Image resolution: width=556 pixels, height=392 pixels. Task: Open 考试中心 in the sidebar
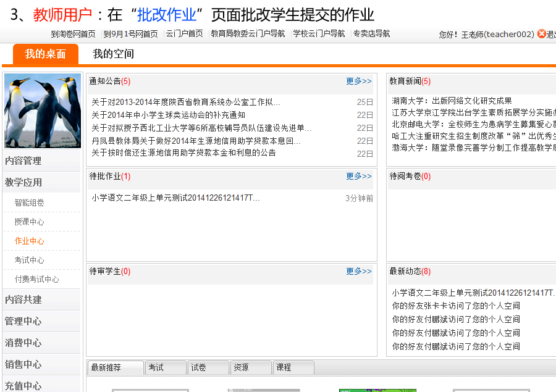click(x=30, y=261)
